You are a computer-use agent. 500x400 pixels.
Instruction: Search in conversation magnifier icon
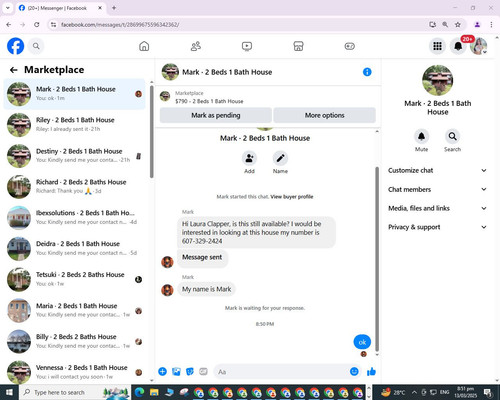tap(452, 136)
